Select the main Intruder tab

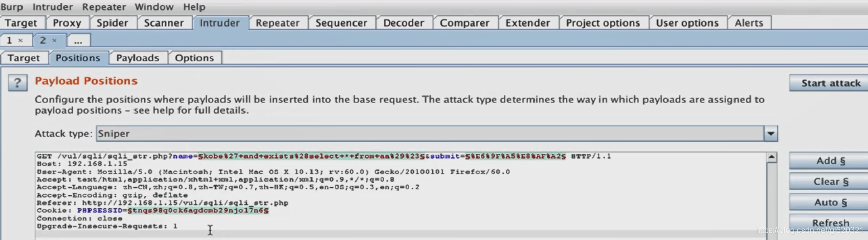220,23
